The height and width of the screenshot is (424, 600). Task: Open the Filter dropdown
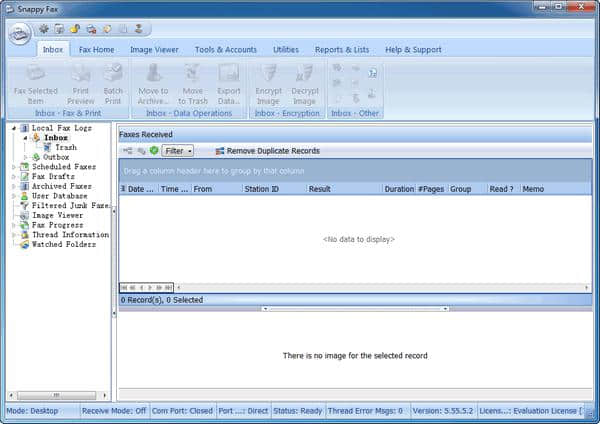pos(179,151)
